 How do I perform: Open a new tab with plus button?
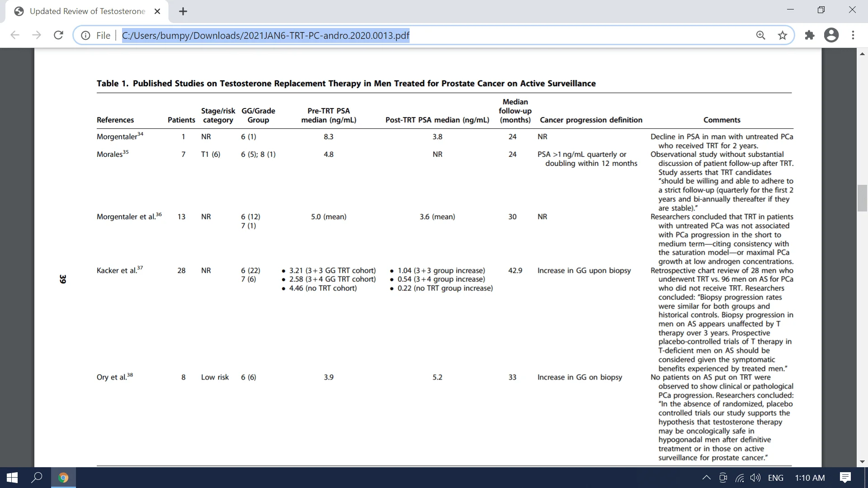pyautogui.click(x=183, y=11)
